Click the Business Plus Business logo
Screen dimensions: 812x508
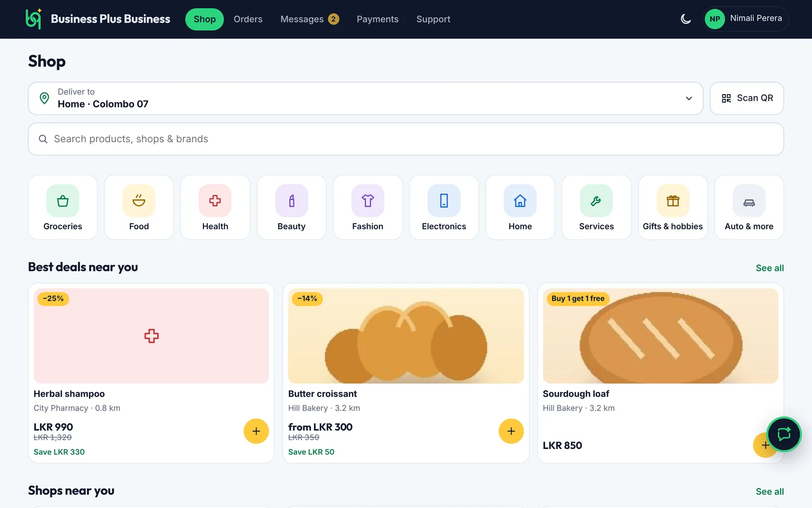pos(98,19)
